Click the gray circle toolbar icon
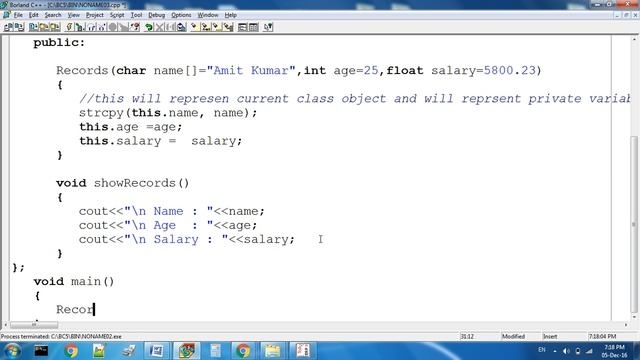 click(x=113, y=27)
